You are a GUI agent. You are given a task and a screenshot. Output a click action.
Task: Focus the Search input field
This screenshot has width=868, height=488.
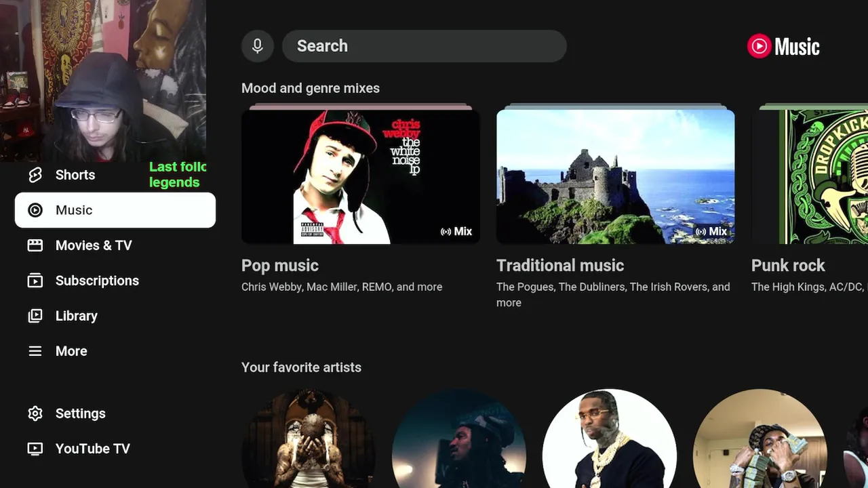[424, 46]
